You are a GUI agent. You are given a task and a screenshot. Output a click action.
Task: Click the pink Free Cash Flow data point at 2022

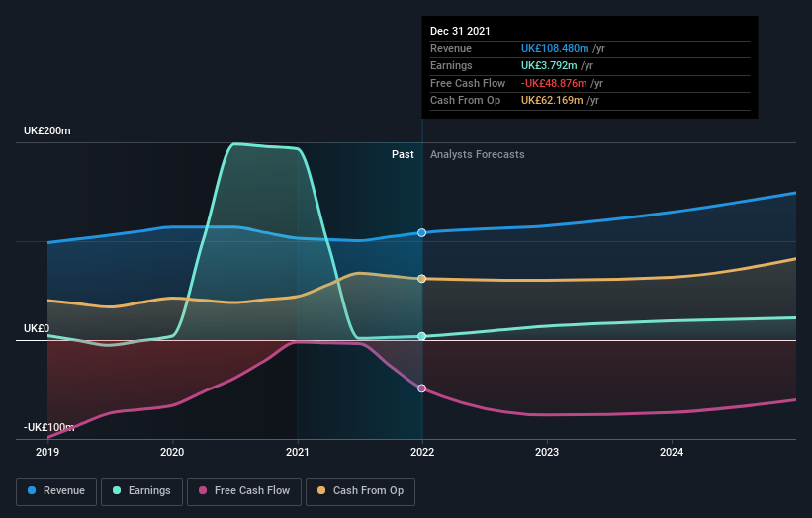point(422,388)
